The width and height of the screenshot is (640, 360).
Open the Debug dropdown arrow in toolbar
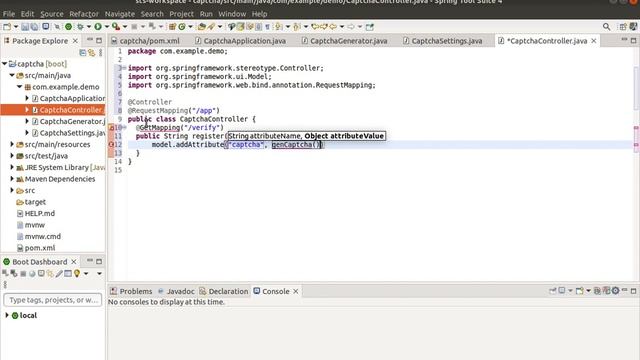point(89,27)
